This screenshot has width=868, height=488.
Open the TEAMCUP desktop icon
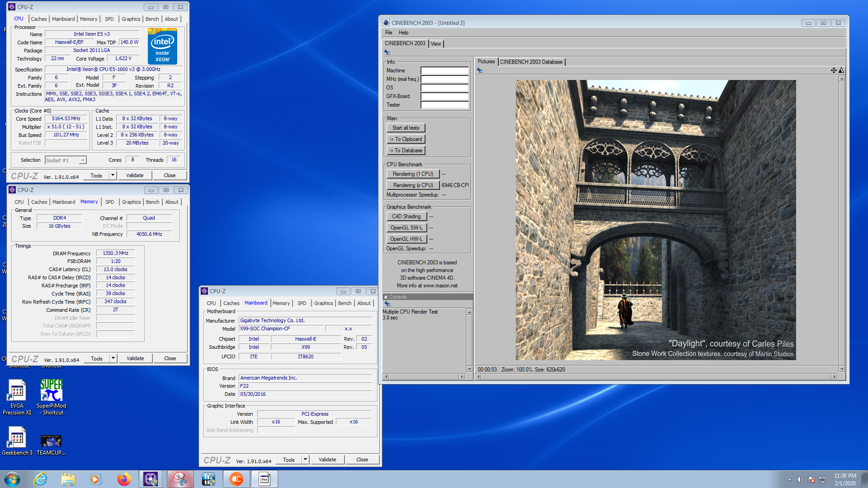(51, 445)
